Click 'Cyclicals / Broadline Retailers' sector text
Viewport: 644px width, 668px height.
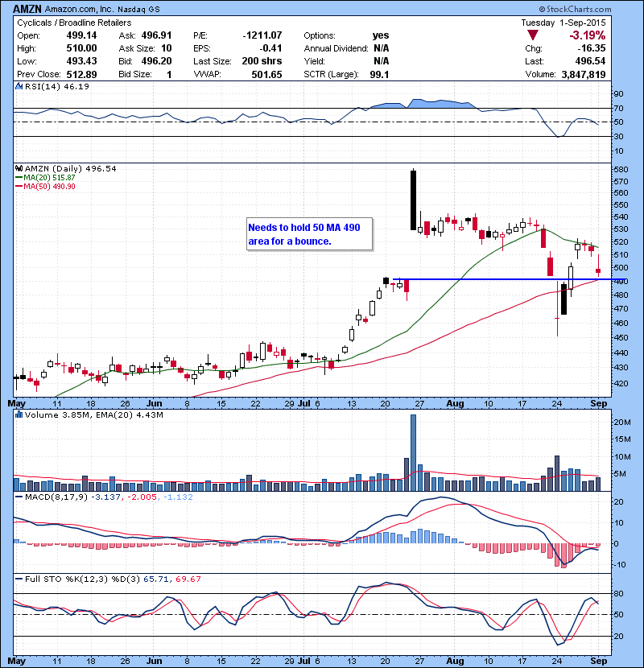(74, 23)
